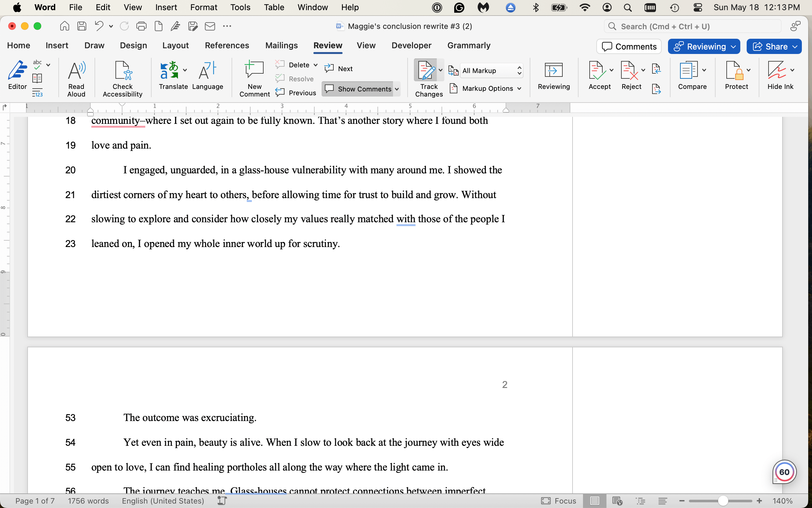812x508 pixels.
Task: Switch to Web Layout view in status bar
Action: tap(617, 501)
